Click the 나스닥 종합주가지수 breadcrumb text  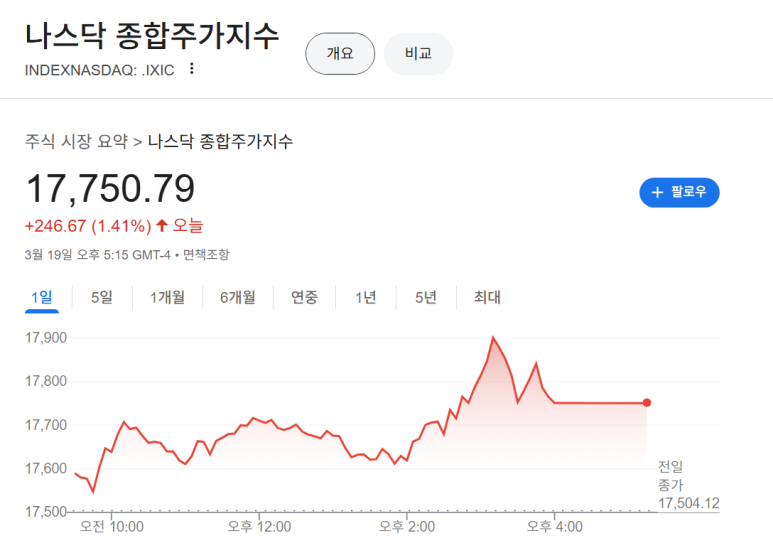click(x=220, y=141)
